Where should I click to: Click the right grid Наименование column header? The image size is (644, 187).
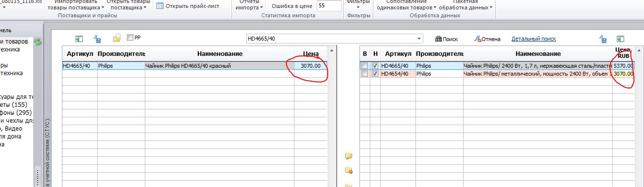538,53
